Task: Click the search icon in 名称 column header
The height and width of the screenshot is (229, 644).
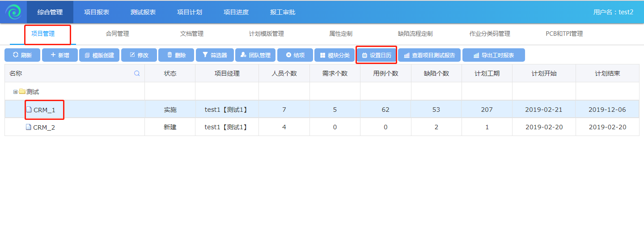Action: click(137, 73)
